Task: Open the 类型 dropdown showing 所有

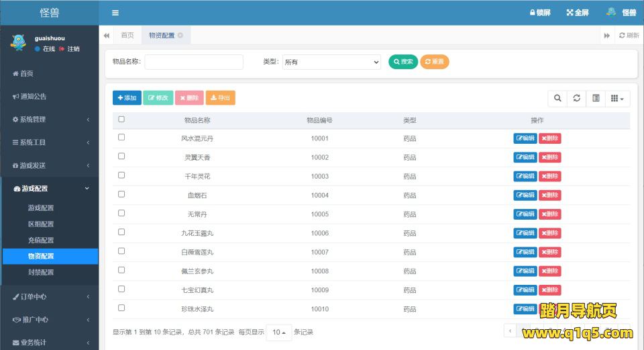Action: click(x=331, y=62)
